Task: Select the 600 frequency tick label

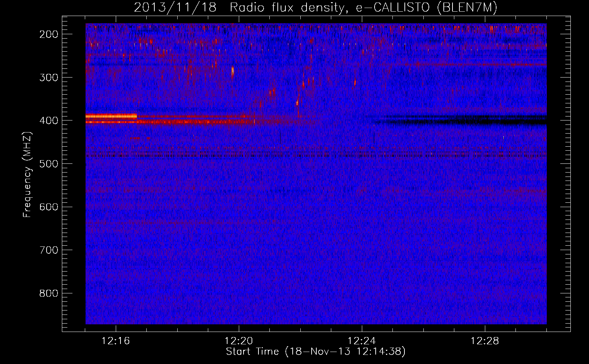Action: pos(48,207)
